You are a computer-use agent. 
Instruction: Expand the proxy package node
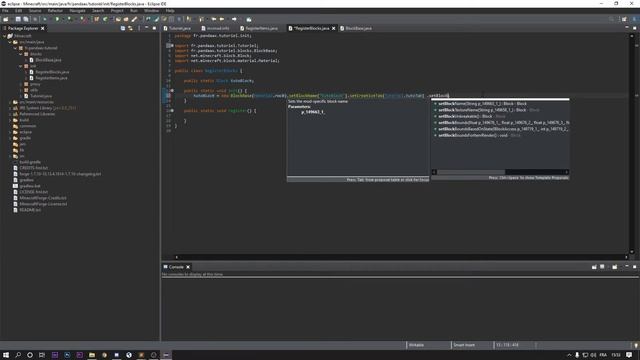click(21, 84)
